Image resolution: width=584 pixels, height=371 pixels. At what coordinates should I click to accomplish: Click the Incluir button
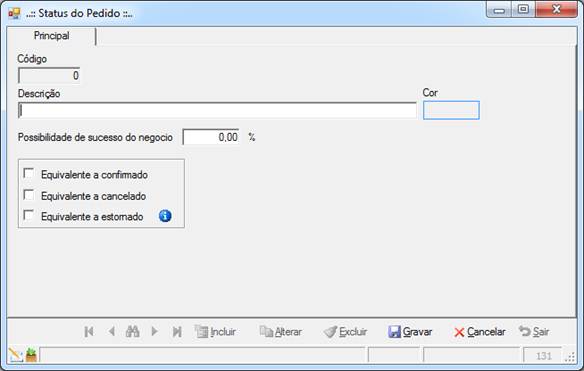215,332
